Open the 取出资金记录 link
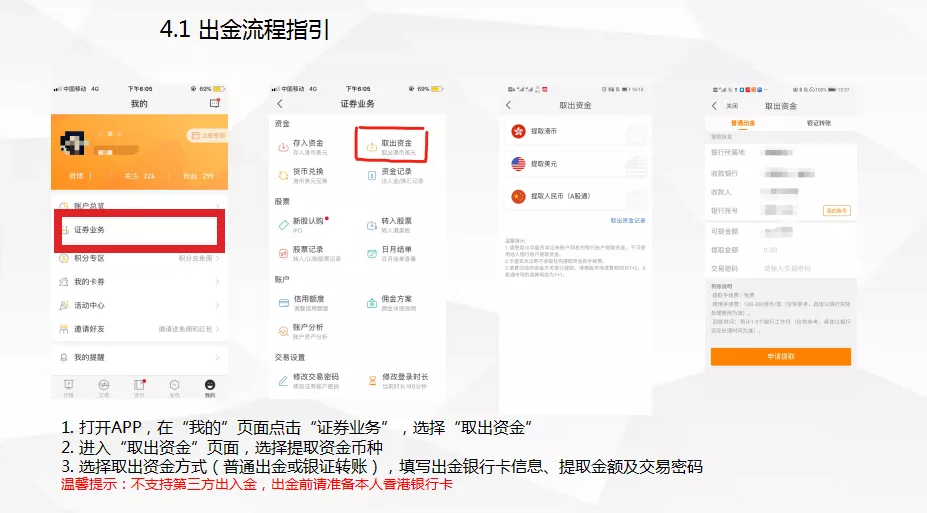The height and width of the screenshot is (513, 927). coord(628,220)
